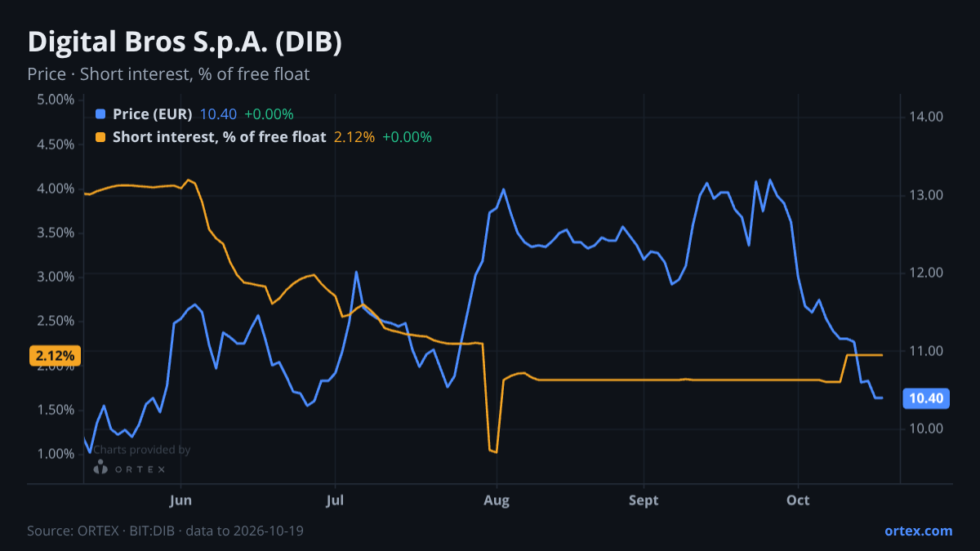980x551 pixels.
Task: Click the 3.50% left axis label
Action: (56, 233)
